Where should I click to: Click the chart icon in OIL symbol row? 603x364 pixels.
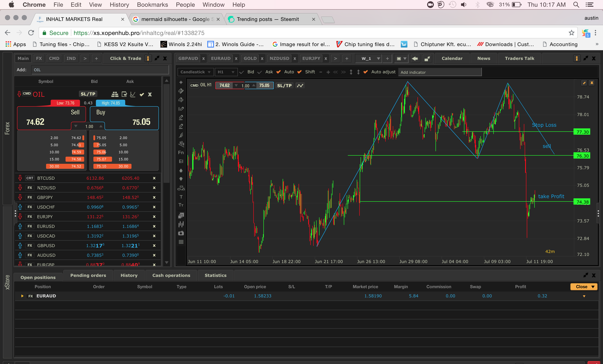pos(133,94)
